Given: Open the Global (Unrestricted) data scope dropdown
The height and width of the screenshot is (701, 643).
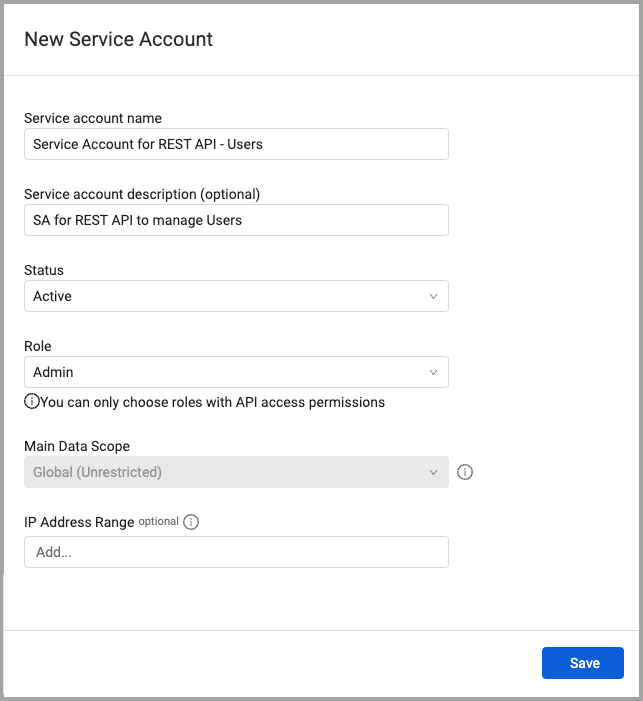Looking at the screenshot, I should tap(236, 472).
